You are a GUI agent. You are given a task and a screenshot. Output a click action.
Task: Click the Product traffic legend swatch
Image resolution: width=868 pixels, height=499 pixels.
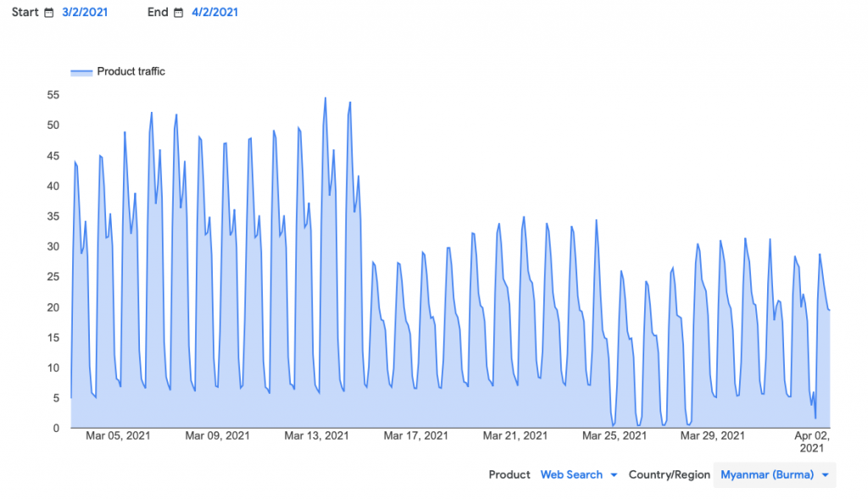point(81,73)
